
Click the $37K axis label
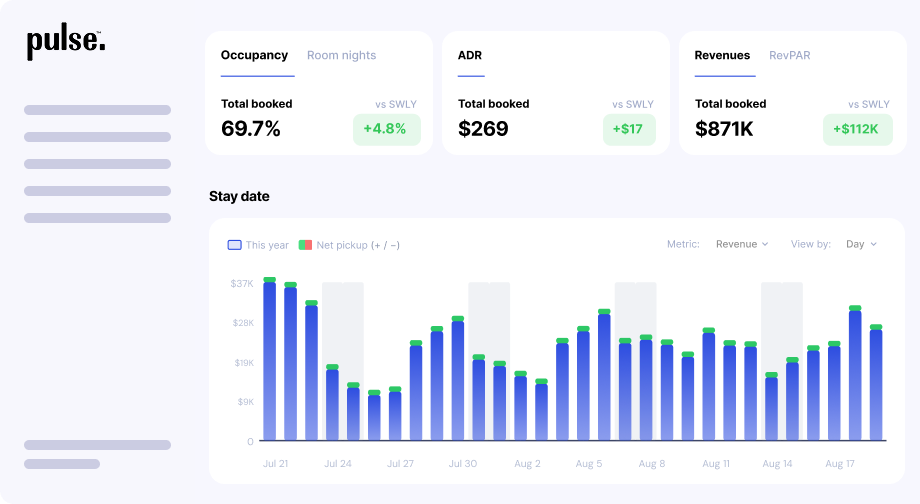pos(242,283)
